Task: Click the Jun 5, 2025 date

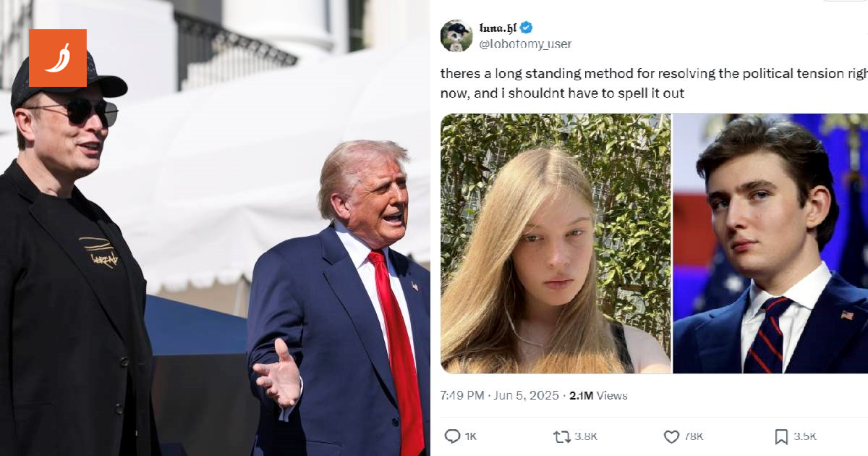Action: pyautogui.click(x=527, y=395)
